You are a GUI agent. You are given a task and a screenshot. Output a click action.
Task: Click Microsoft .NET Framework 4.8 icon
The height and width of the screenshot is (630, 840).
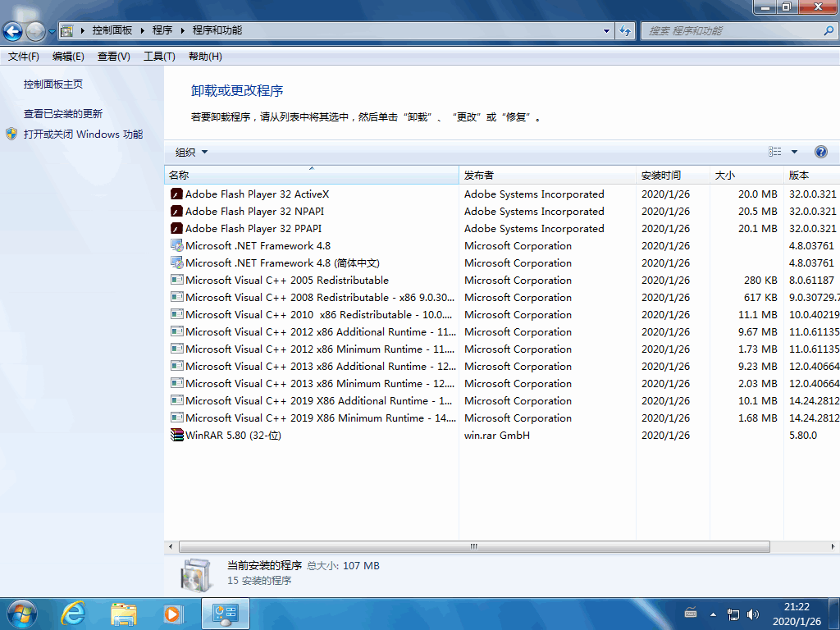tap(177, 245)
